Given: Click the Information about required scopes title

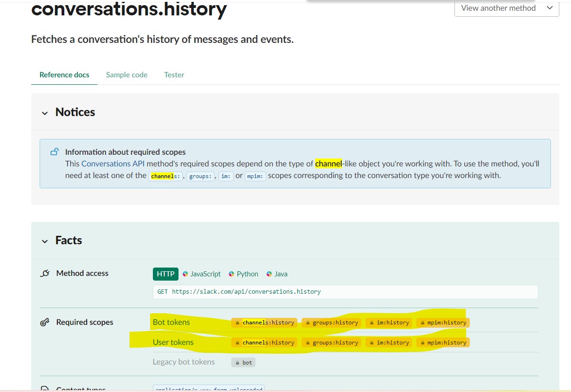Looking at the screenshot, I should pyautogui.click(x=125, y=152).
